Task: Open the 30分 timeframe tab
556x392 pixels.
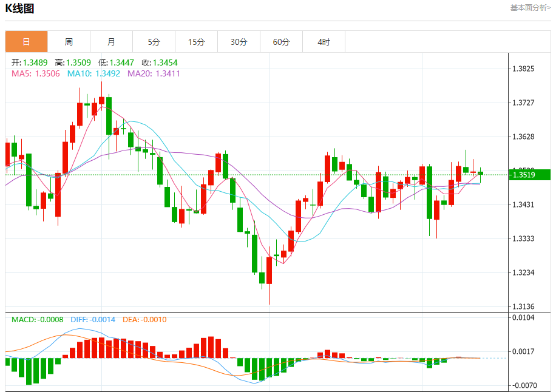Action: pyautogui.click(x=239, y=42)
